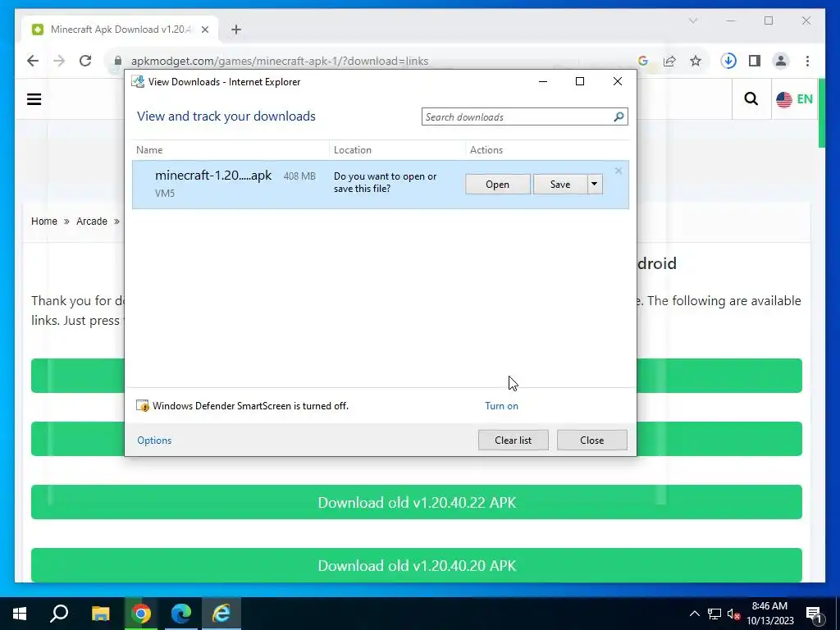
Task: Download old v1.20.40.22 APK
Action: pos(417,502)
